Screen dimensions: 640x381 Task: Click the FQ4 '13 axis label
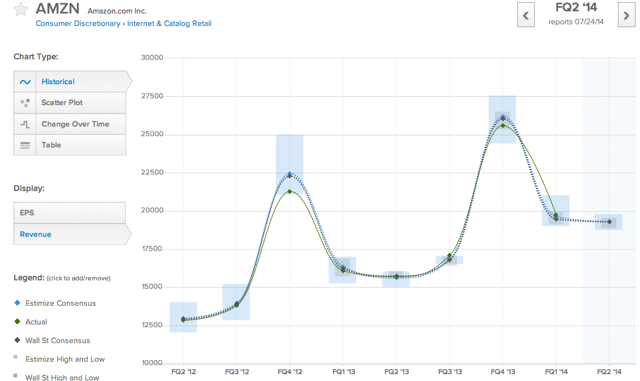[503, 372]
